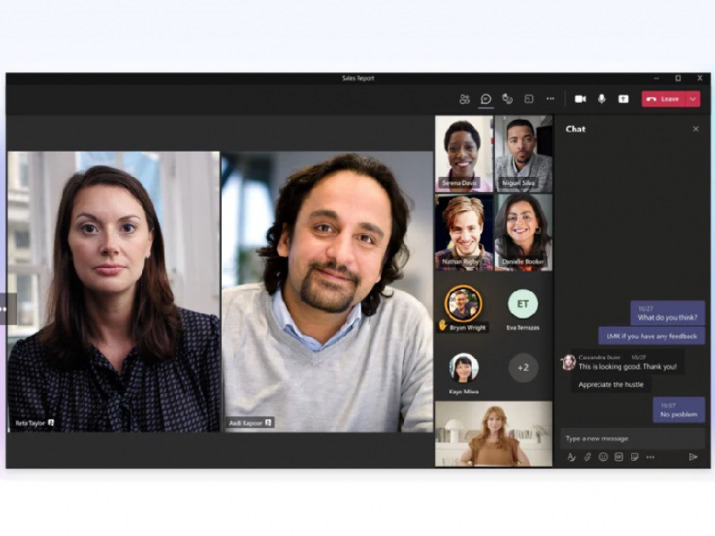Click Bryan Wright's raised hand icon

point(442,325)
